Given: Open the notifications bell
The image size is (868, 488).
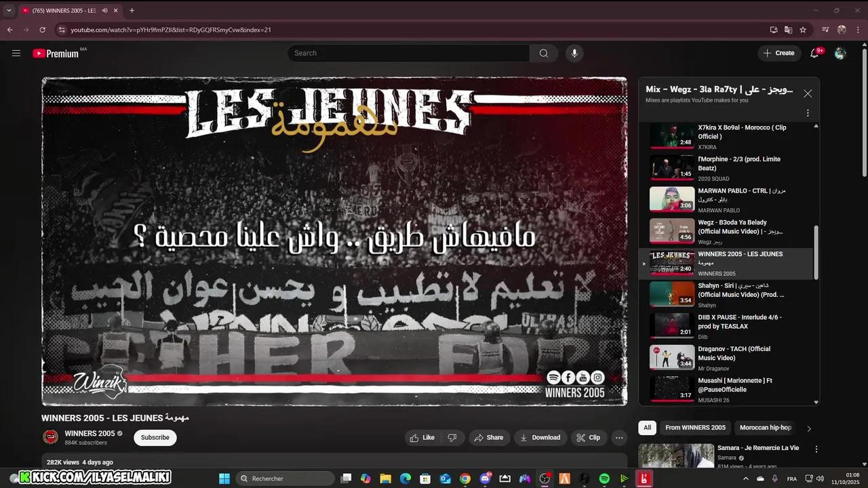Looking at the screenshot, I should point(814,53).
